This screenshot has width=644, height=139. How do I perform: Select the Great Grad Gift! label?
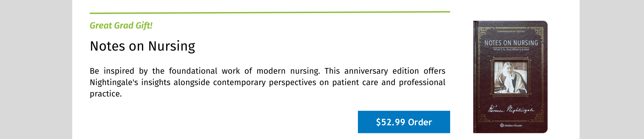(121, 25)
